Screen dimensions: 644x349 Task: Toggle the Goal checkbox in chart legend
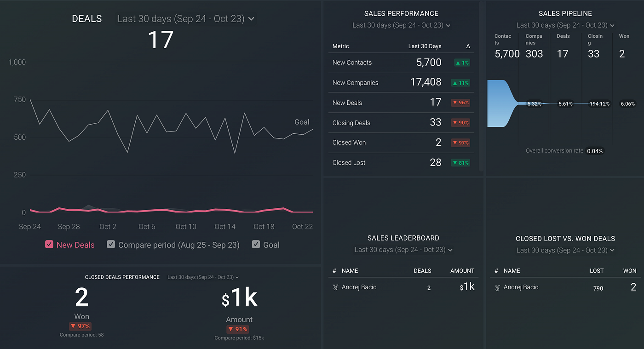[x=256, y=245]
